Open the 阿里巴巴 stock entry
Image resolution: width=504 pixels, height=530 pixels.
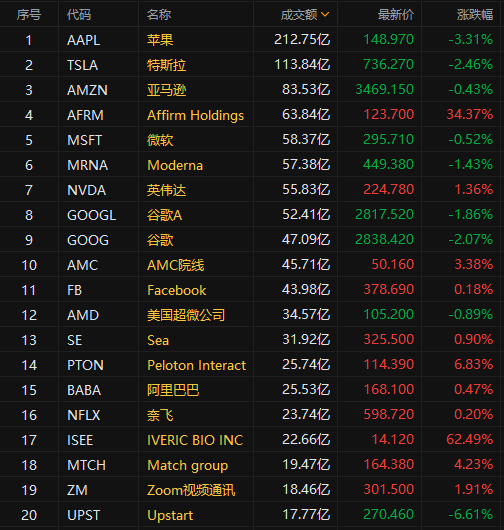[173, 390]
